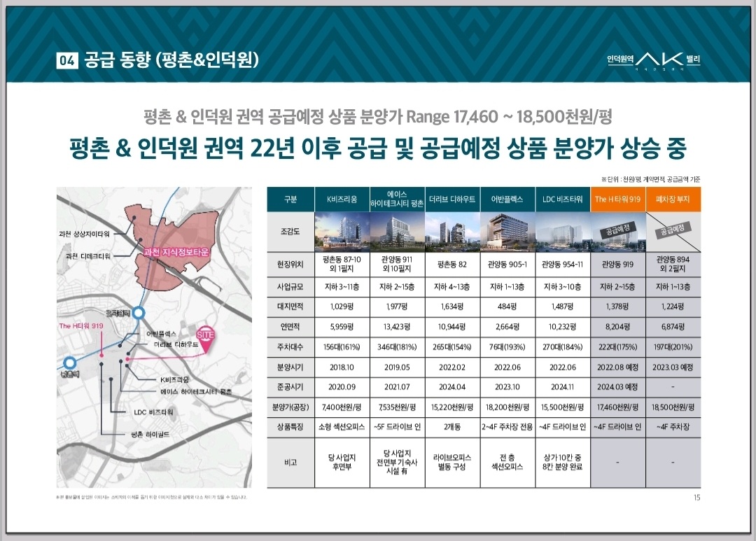Click the 상품특징 row label
Viewport: 756px width, 541px height.
click(x=290, y=427)
